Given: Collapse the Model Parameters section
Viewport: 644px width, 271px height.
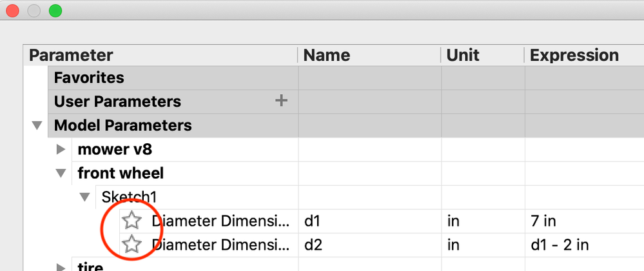Looking at the screenshot, I should 37,125.
